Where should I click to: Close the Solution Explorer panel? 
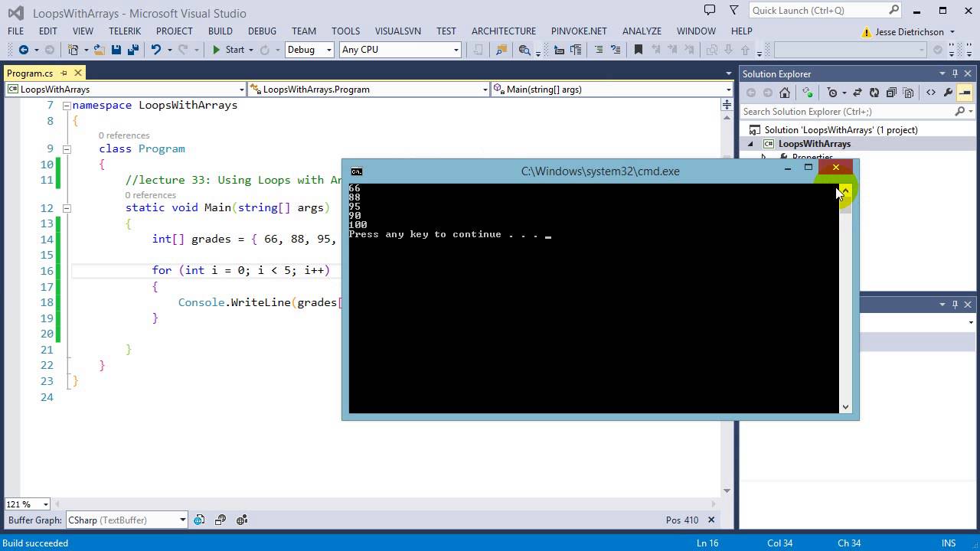click(x=968, y=73)
